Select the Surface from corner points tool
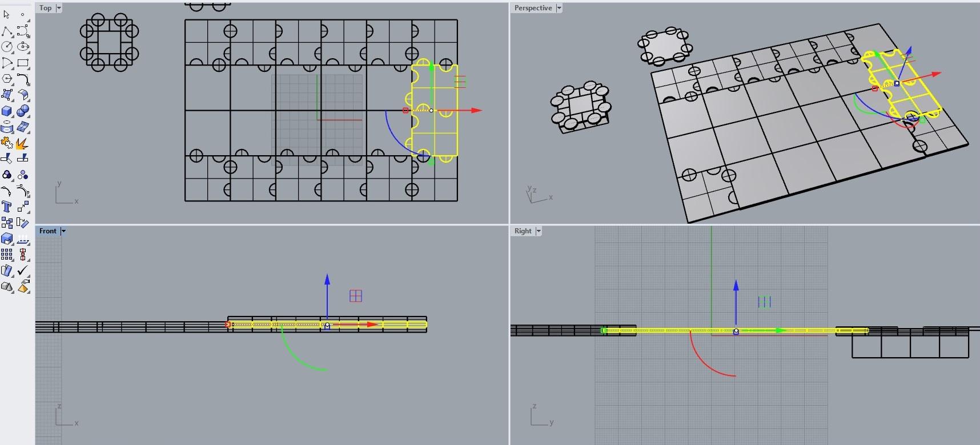Screen dimensions: 980x445 [7, 95]
